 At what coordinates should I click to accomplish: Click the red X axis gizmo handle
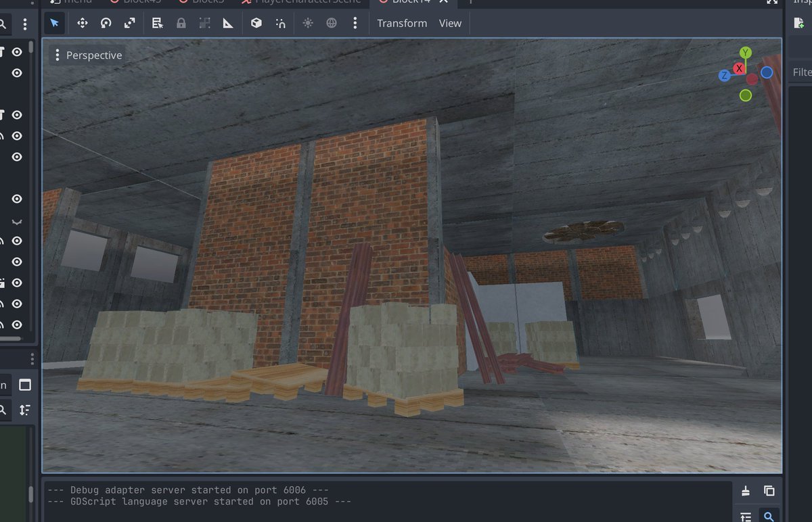(739, 68)
